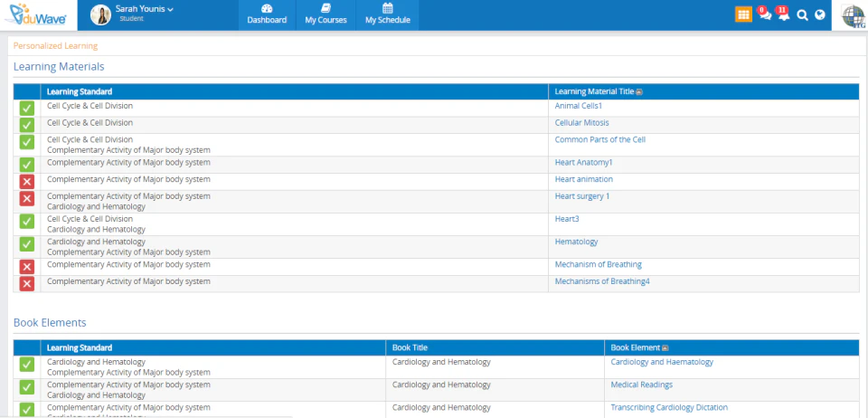Click green check icon for Animal Cells1
Screen dimensions: 868x418
[x=26, y=108]
